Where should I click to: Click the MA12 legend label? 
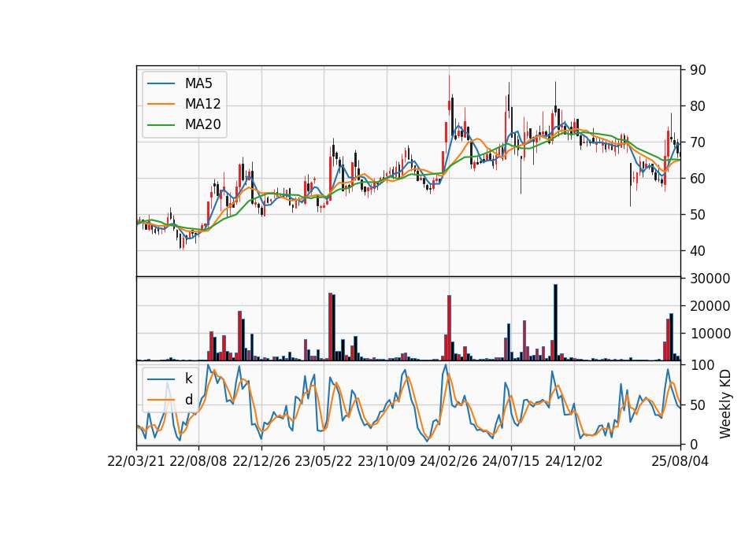(x=202, y=104)
